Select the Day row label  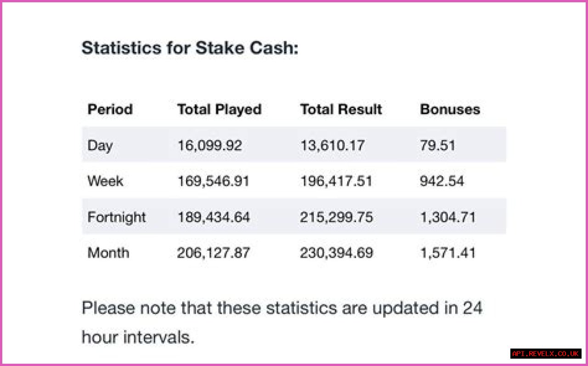(x=100, y=146)
